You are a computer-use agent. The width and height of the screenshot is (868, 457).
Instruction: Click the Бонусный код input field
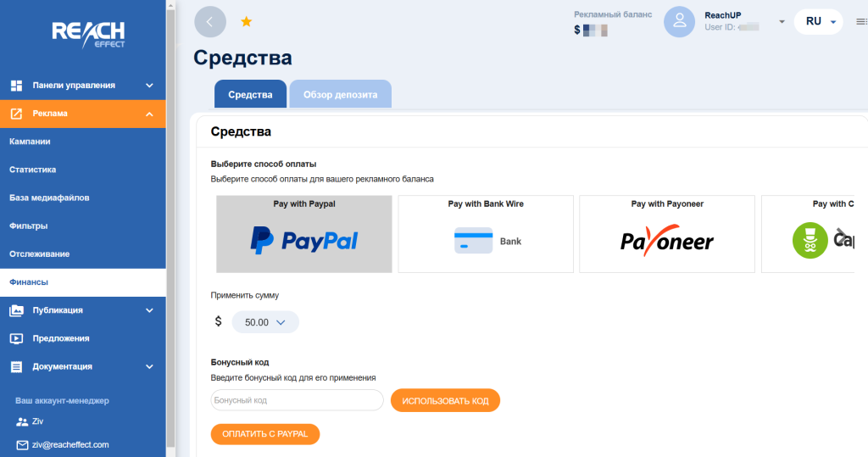coord(297,400)
